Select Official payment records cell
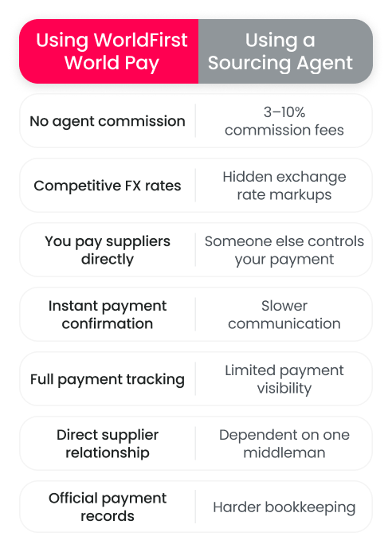 tap(108, 507)
